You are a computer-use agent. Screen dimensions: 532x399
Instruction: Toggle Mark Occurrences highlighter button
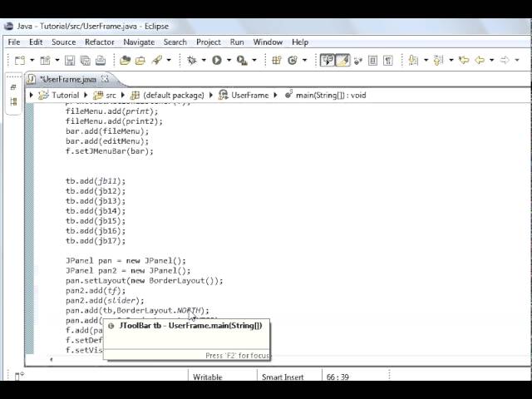pos(342,61)
